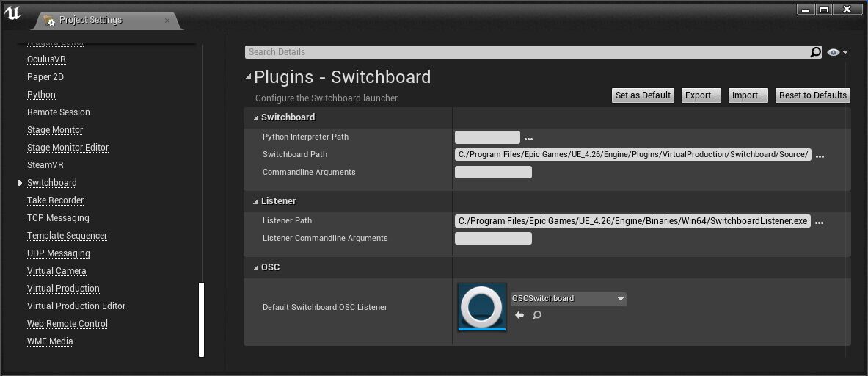Click the 'Python Interpreter Path' label
Image resolution: width=868 pixels, height=376 pixels.
tap(305, 137)
